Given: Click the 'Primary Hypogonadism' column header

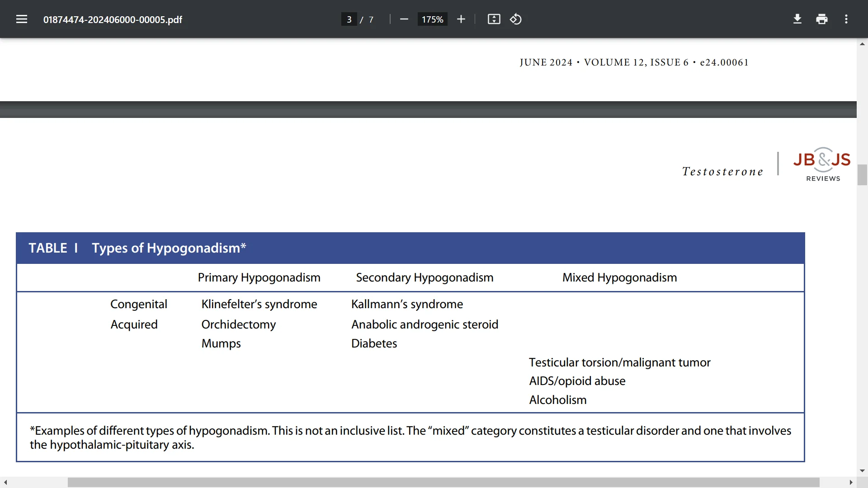Looking at the screenshot, I should coord(259,277).
